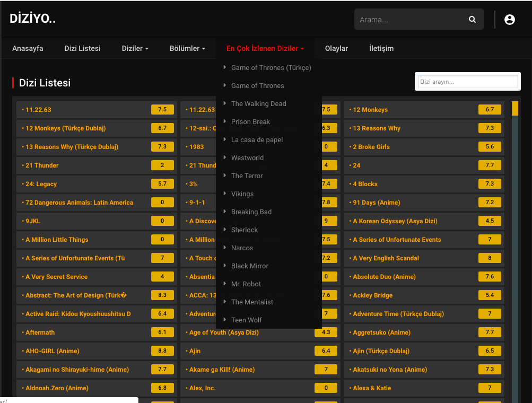
Task: Open A Very English Scandal
Action: pos(386,258)
